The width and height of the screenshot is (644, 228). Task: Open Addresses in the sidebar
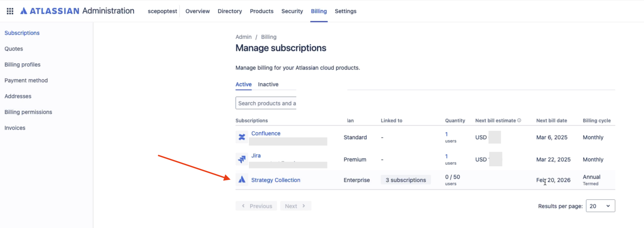point(18,96)
